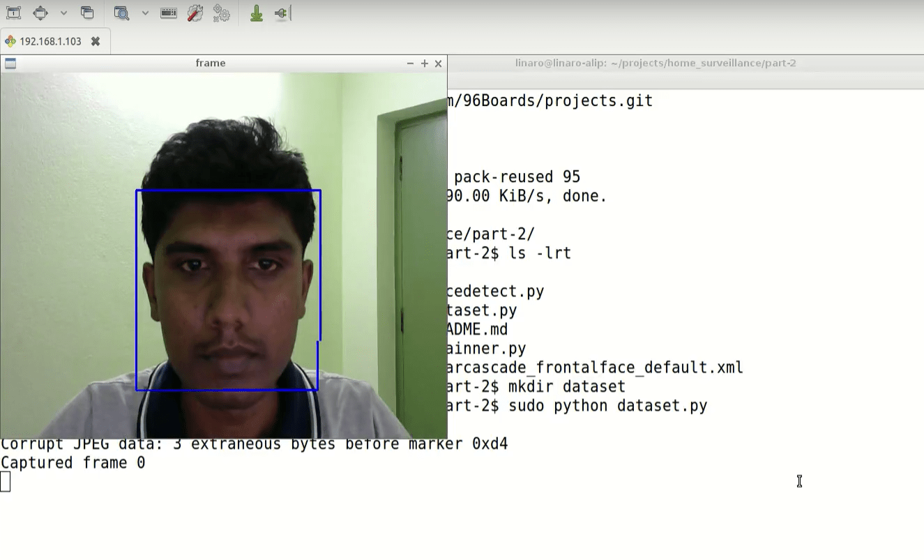Expand the fullscreen options dropdown arrow
Viewport: 924px width, 560px height.
[63, 13]
